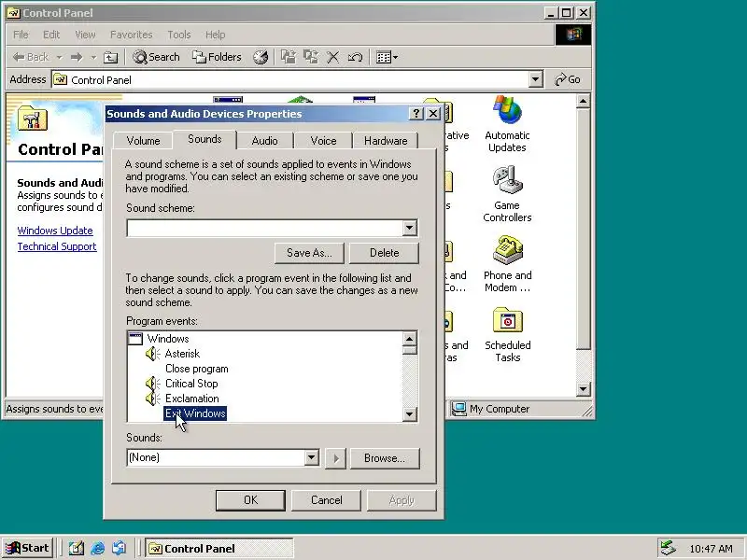The height and width of the screenshot is (560, 747).
Task: Click the dialog's question mark help button
Action: click(416, 113)
